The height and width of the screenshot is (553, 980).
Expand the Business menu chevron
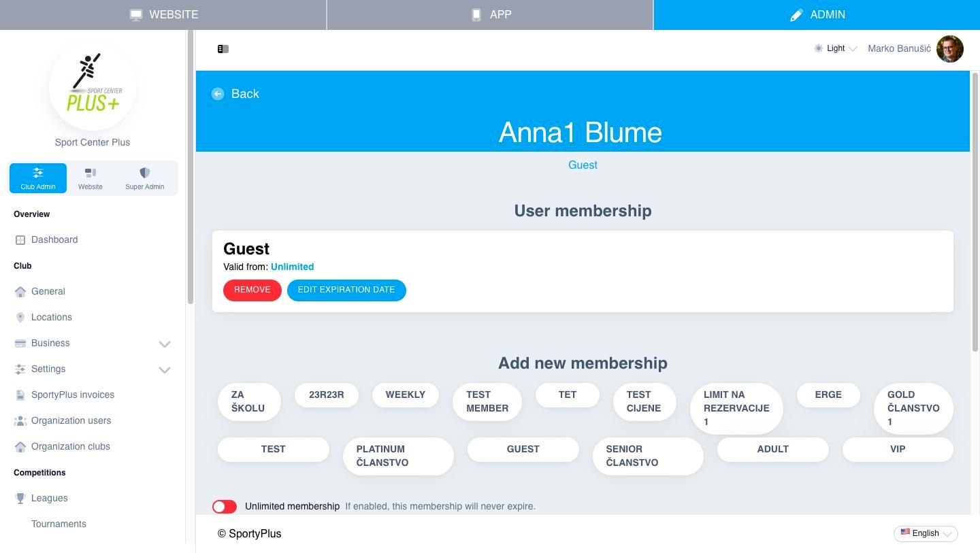165,344
